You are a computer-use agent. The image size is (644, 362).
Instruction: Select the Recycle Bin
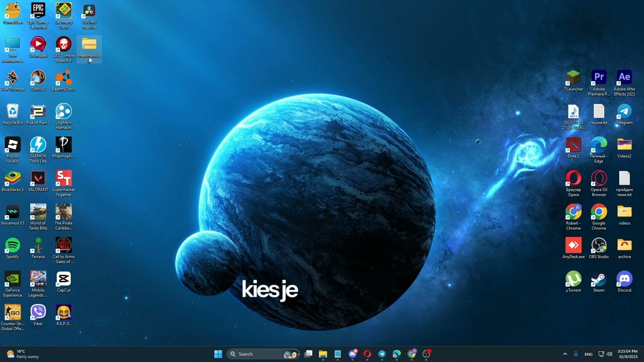pos(13,114)
